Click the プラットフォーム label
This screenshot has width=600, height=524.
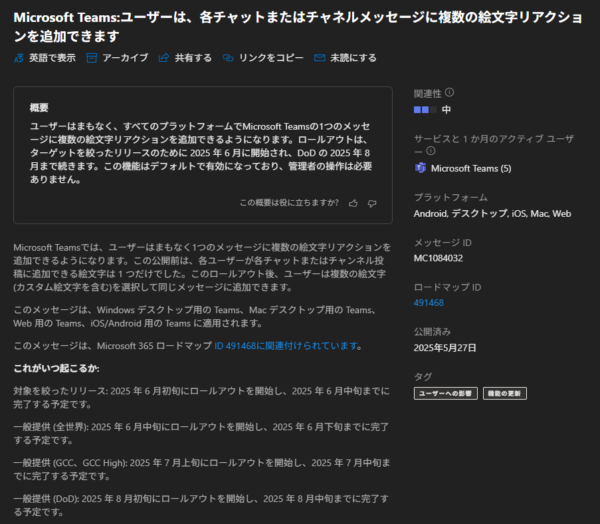click(x=451, y=198)
